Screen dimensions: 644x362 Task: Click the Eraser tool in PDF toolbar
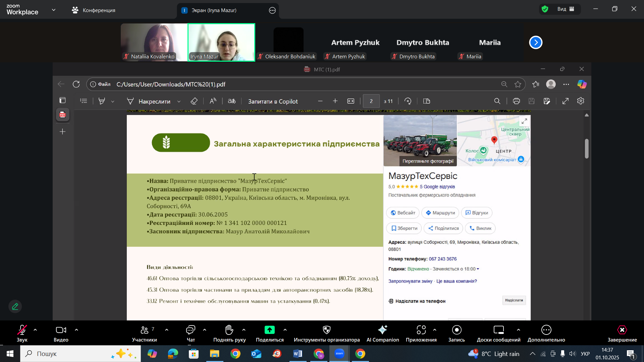point(194,101)
